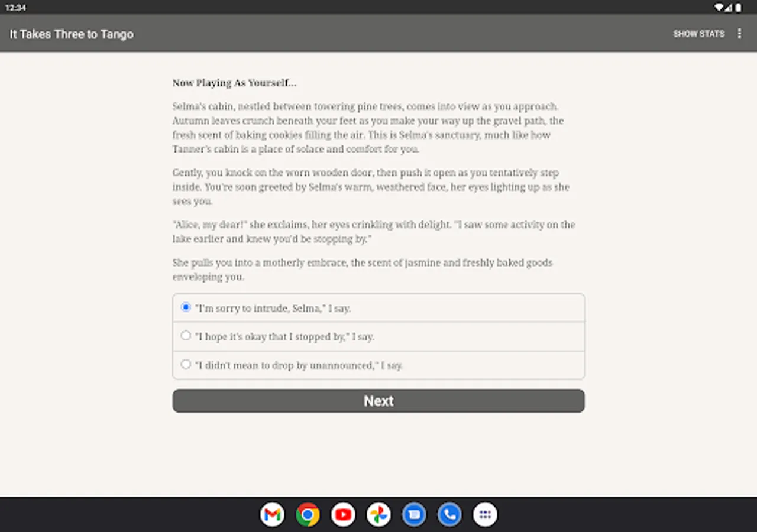Image resolution: width=757 pixels, height=532 pixels.
Task: Tap the title "It Takes Three to Tango"
Action: 71,34
